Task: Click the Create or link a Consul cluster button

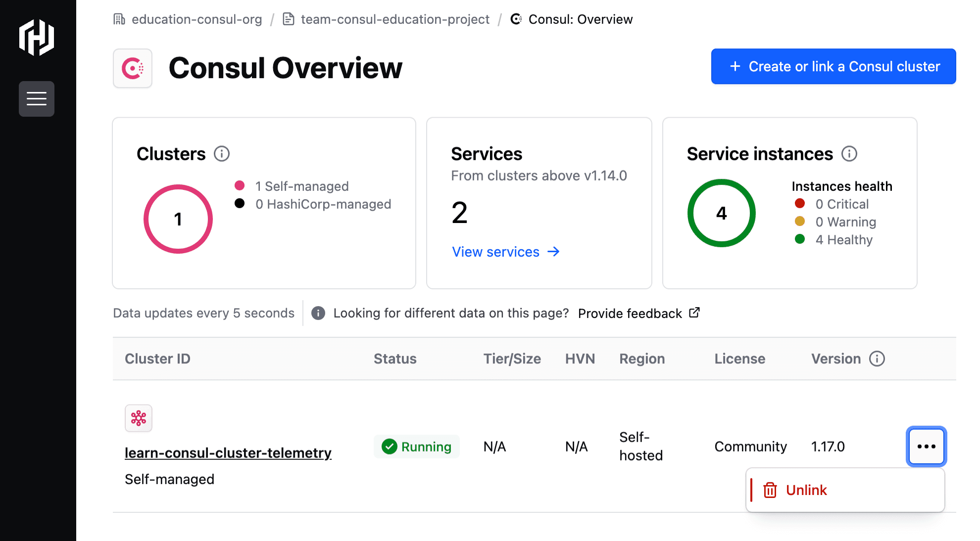Action: 834,66
